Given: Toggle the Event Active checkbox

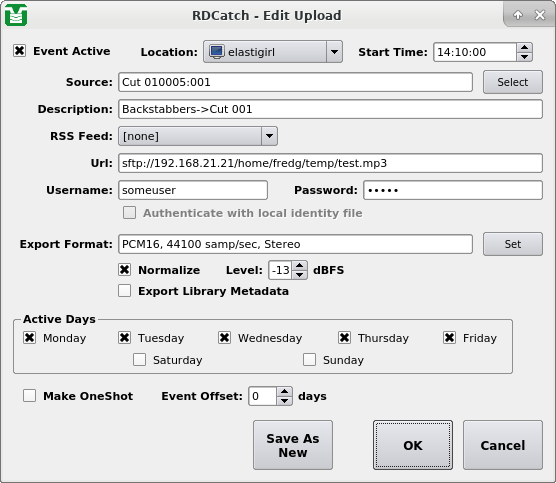Looking at the screenshot, I should pyautogui.click(x=20, y=51).
